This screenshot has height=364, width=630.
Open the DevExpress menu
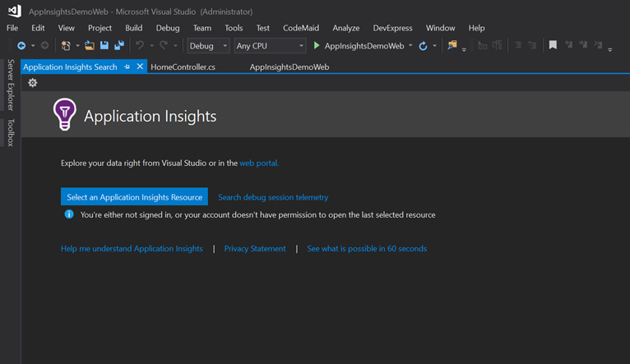[x=392, y=28]
